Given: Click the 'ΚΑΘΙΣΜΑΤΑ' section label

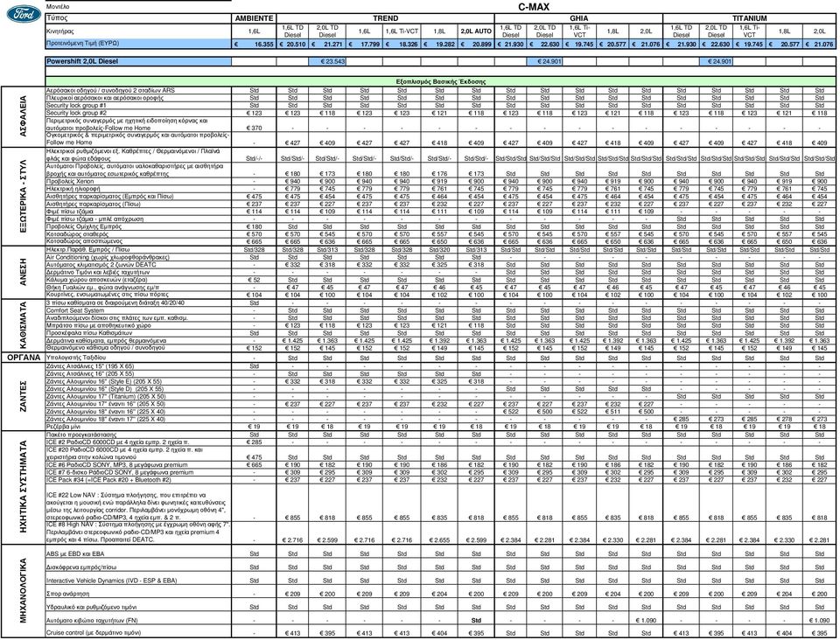Looking at the screenshot, I should pos(23,325).
